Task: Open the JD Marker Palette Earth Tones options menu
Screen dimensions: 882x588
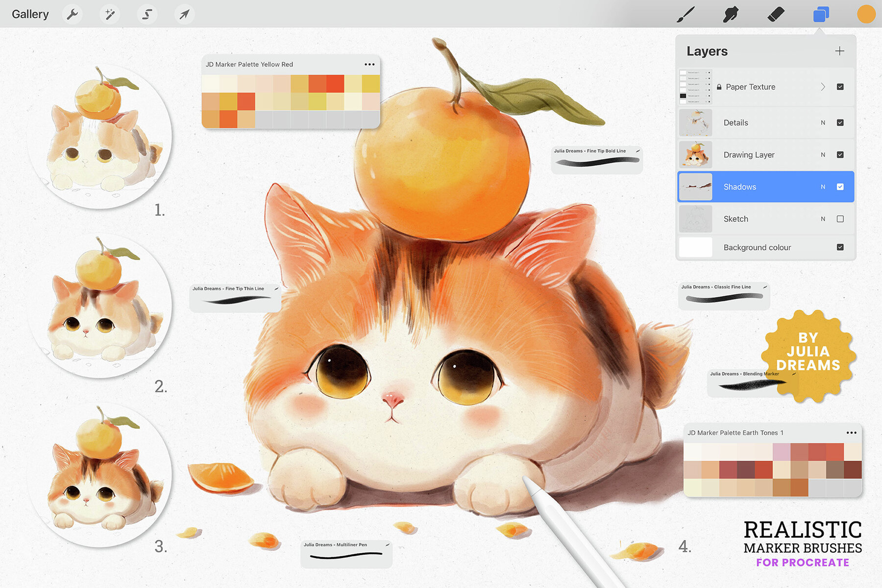Action: [852, 433]
